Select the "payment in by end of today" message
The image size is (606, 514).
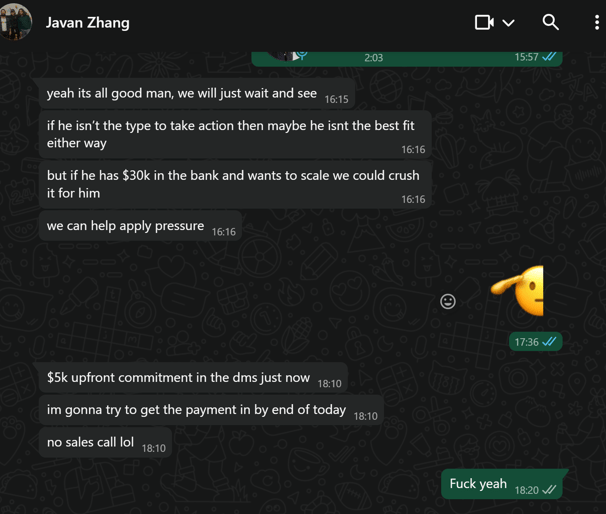point(211,410)
